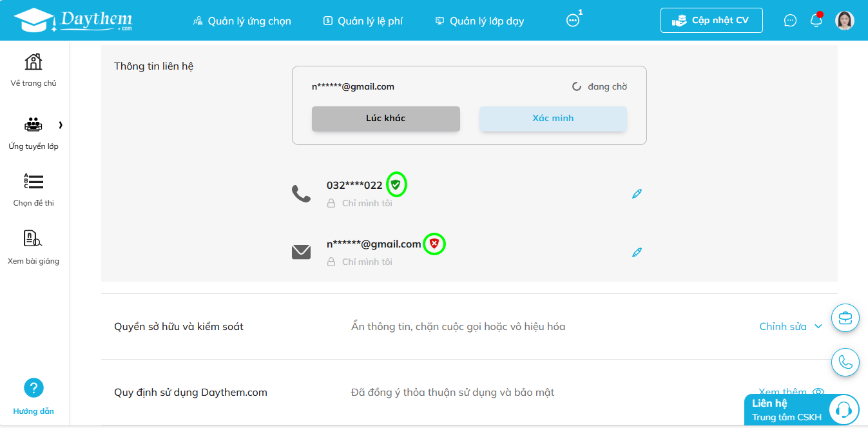This screenshot has height=428, width=868.
Task: Click the headset support icon
Action: (844, 410)
